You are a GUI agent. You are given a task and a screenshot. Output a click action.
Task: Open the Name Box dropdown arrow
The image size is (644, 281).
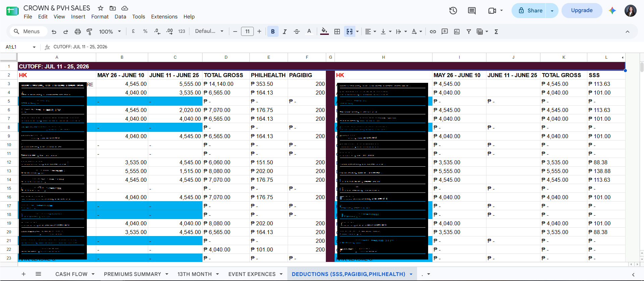pos(34,47)
